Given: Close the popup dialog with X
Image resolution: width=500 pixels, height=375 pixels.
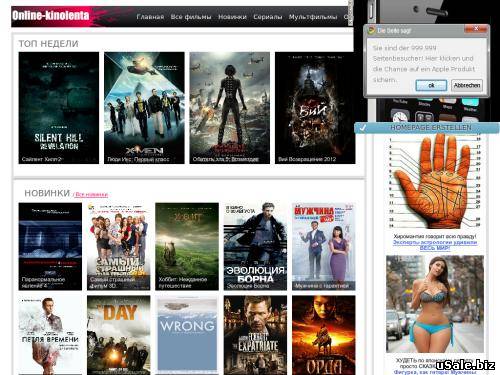Looking at the screenshot, I should [476, 29].
